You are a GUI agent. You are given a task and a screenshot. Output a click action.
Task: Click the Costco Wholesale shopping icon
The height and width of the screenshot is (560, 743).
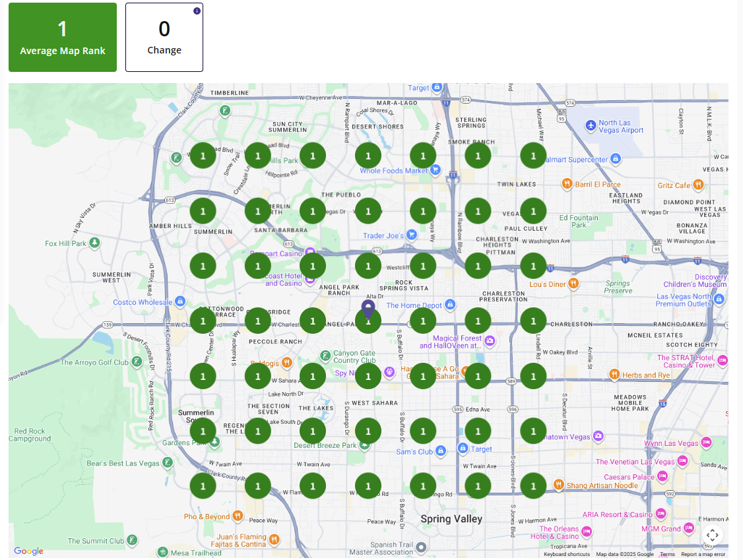tap(179, 302)
